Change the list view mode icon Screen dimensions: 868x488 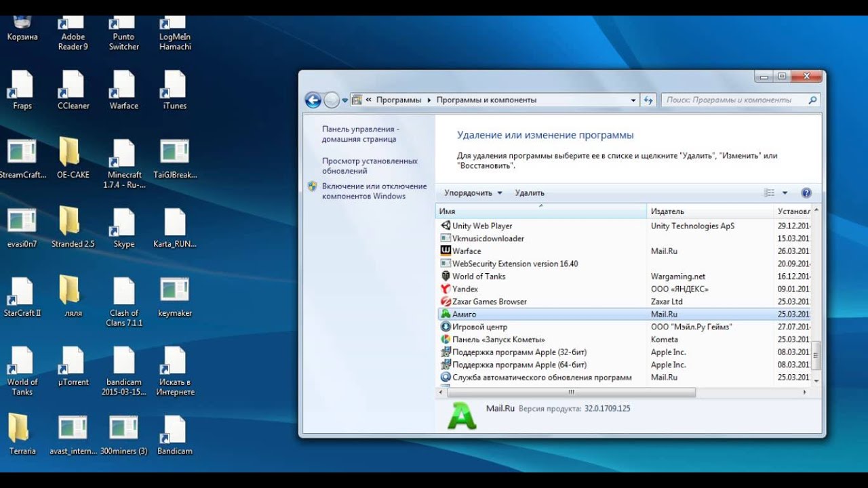tap(769, 192)
